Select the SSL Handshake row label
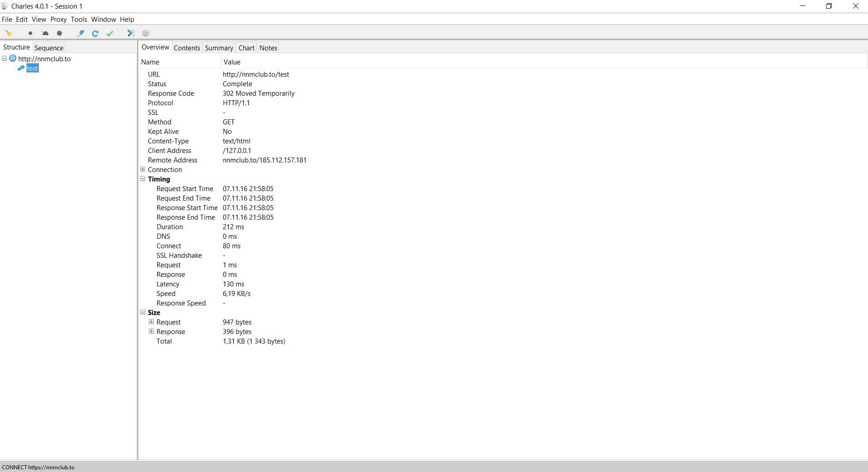The width and height of the screenshot is (868, 472). click(x=179, y=255)
